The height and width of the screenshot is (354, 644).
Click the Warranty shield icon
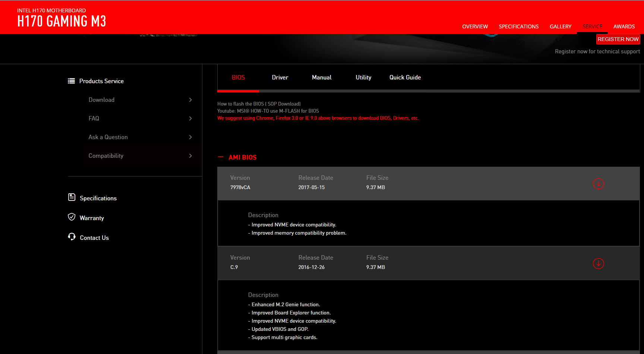pyautogui.click(x=72, y=217)
